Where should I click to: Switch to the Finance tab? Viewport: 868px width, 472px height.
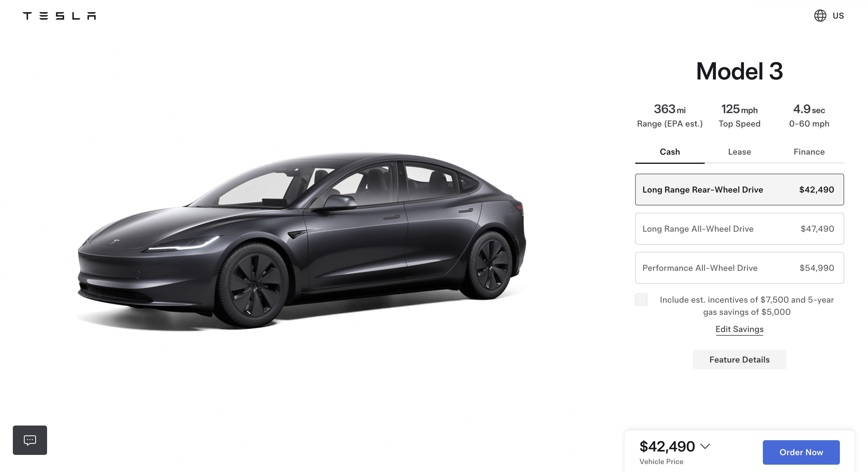(x=809, y=152)
